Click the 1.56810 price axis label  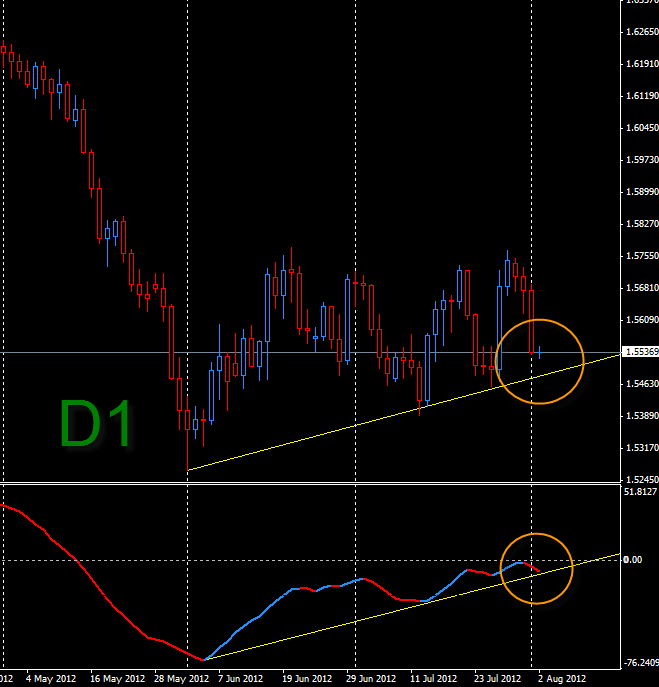pos(642,288)
